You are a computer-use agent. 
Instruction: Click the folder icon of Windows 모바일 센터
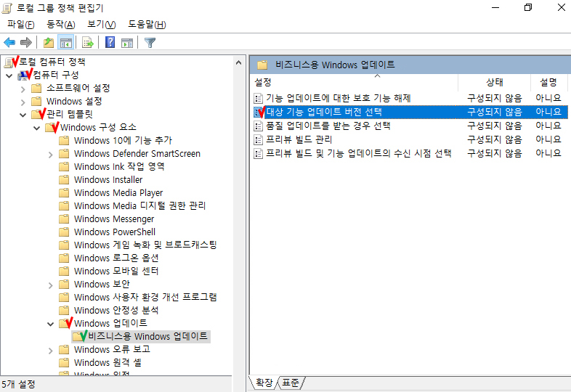point(64,271)
